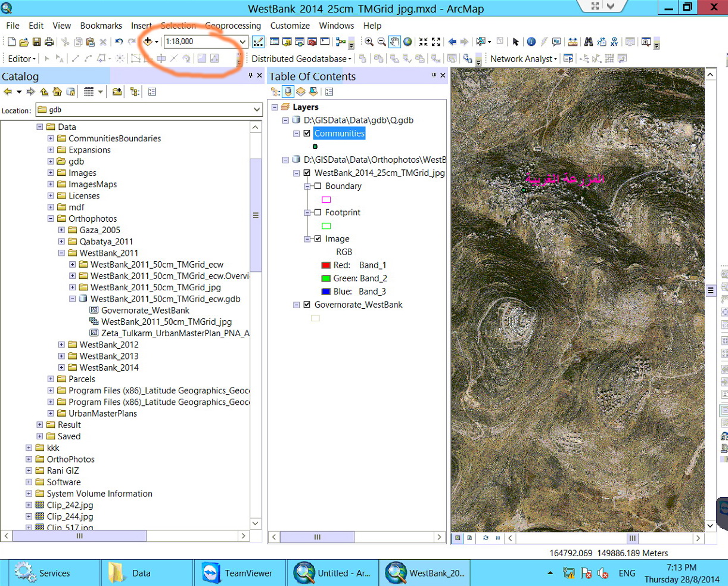Click the Measure ruler tool
This screenshot has height=586, width=728.
point(573,42)
